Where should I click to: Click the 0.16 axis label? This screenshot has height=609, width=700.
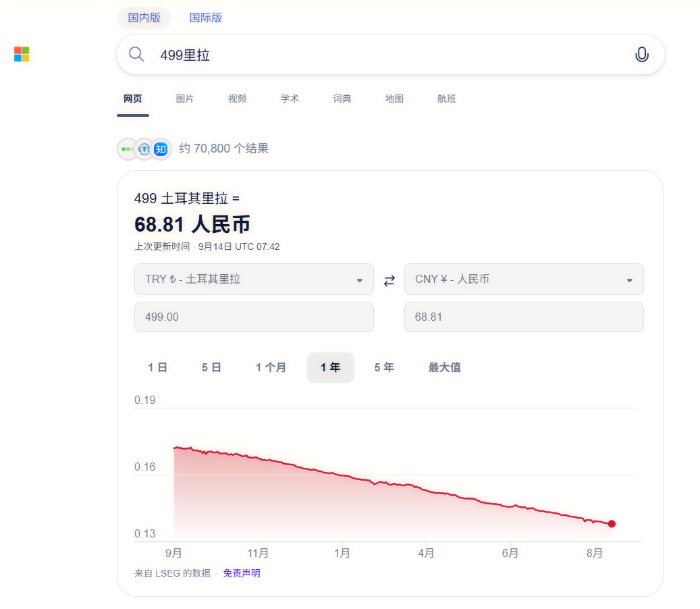click(x=144, y=467)
